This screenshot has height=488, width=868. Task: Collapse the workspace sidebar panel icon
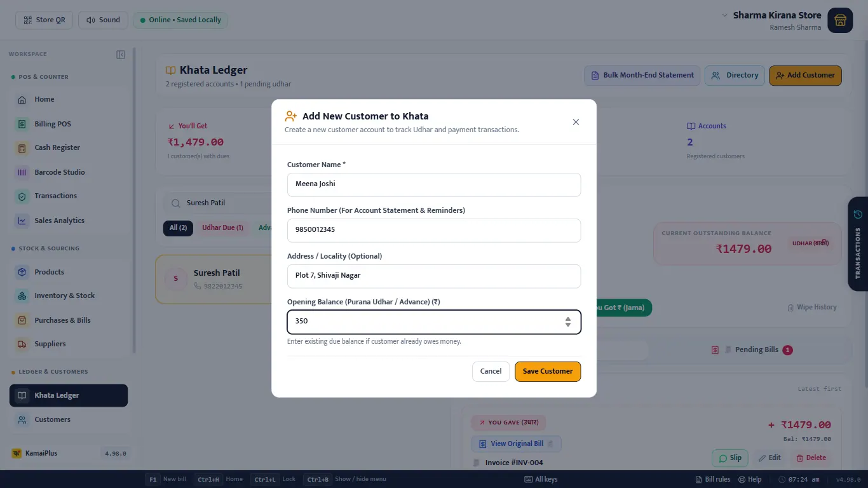click(x=121, y=55)
